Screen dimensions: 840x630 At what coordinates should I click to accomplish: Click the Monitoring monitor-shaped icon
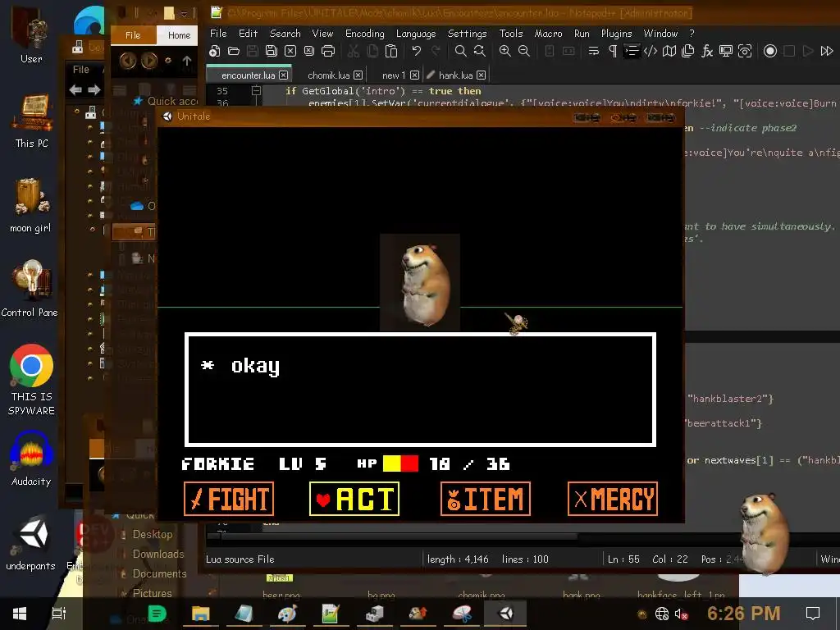click(x=726, y=51)
